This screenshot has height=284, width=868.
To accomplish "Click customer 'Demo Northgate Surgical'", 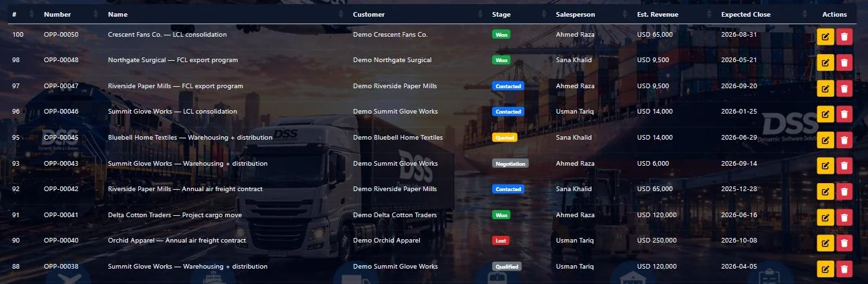I will click(x=392, y=60).
